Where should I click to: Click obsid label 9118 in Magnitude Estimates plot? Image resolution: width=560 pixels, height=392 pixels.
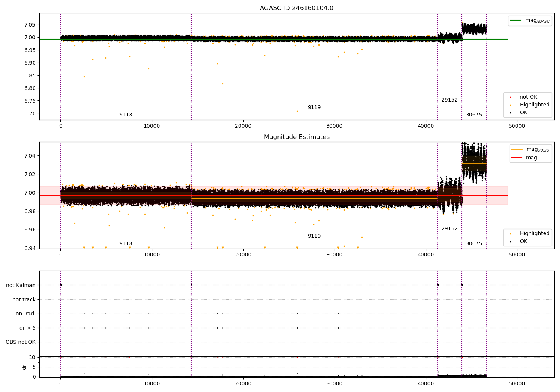(126, 243)
